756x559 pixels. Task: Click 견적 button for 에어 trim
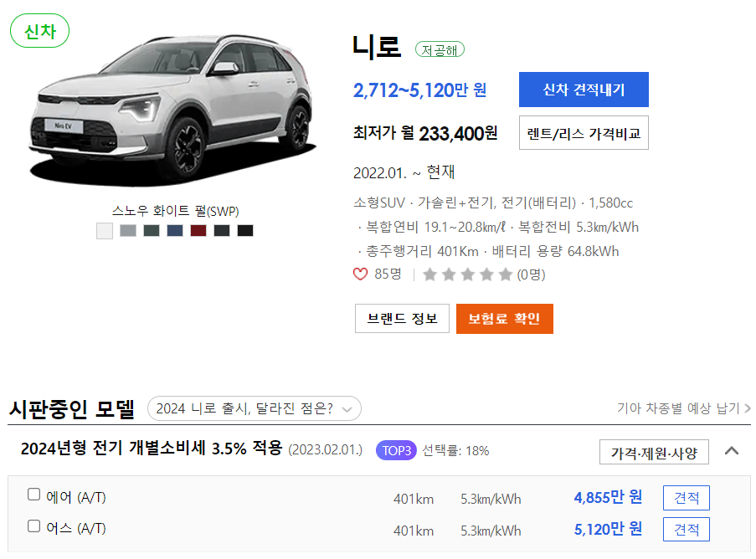686,498
